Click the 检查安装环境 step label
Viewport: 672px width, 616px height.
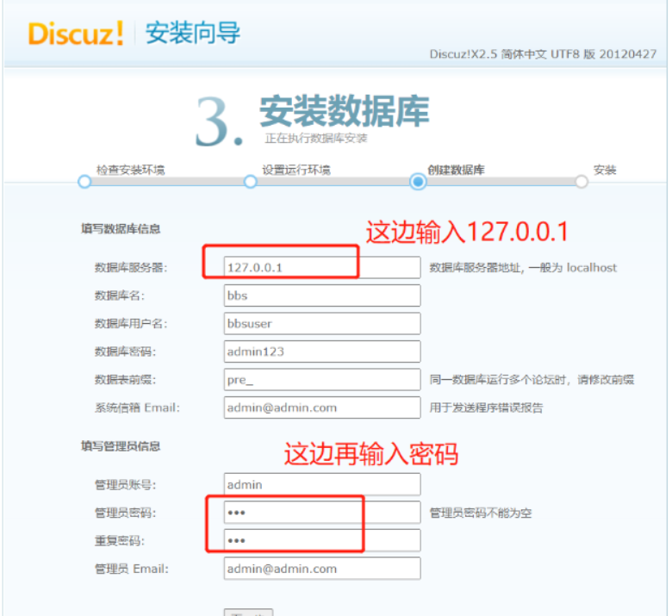point(130,170)
